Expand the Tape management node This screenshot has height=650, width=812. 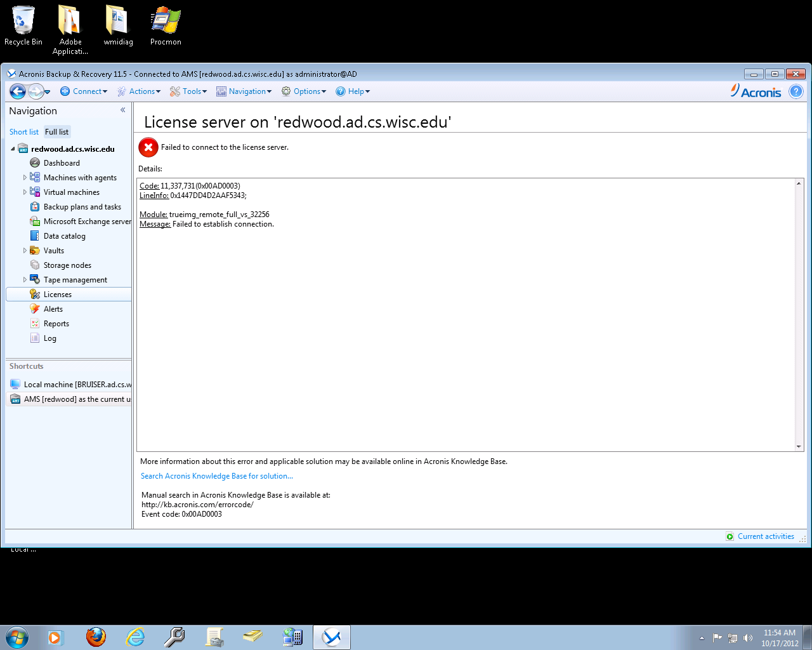coord(25,280)
